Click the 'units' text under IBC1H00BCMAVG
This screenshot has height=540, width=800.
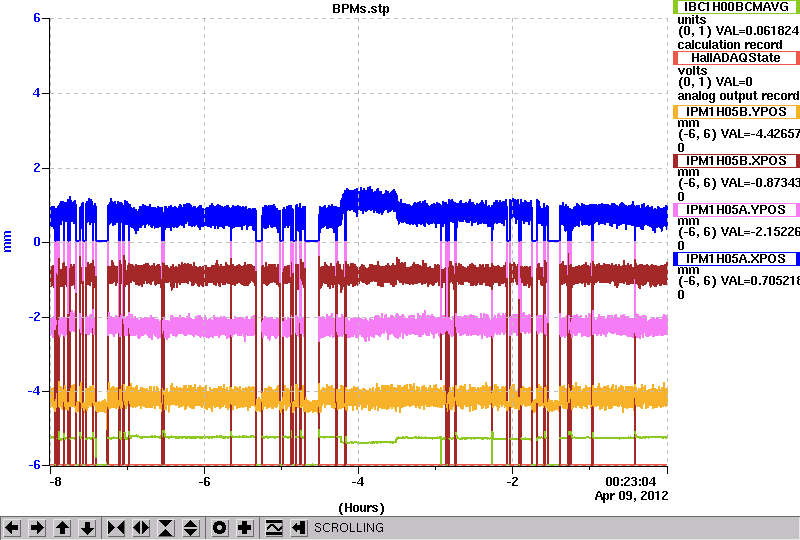pos(692,20)
